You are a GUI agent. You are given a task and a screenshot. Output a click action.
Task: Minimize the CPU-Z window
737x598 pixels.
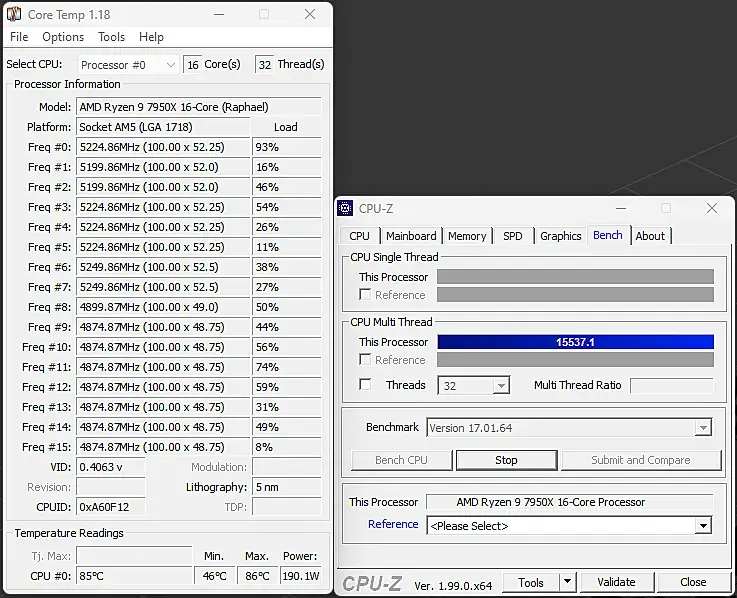tap(621, 208)
